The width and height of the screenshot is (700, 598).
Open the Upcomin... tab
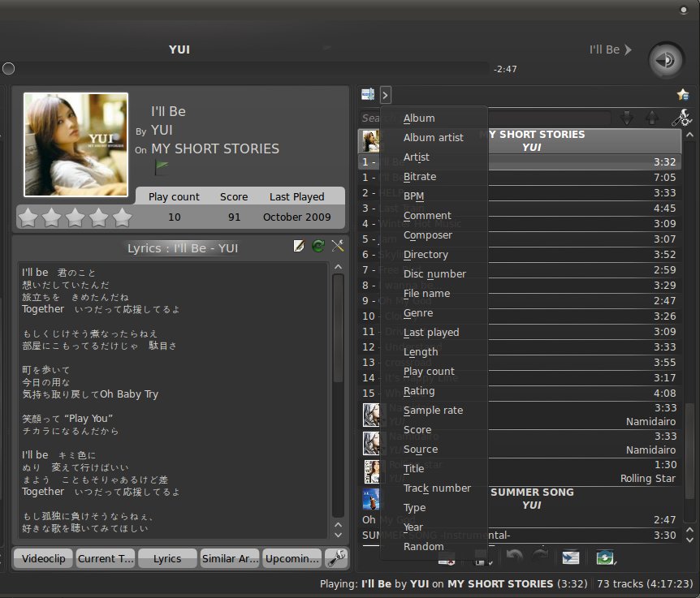point(292,558)
